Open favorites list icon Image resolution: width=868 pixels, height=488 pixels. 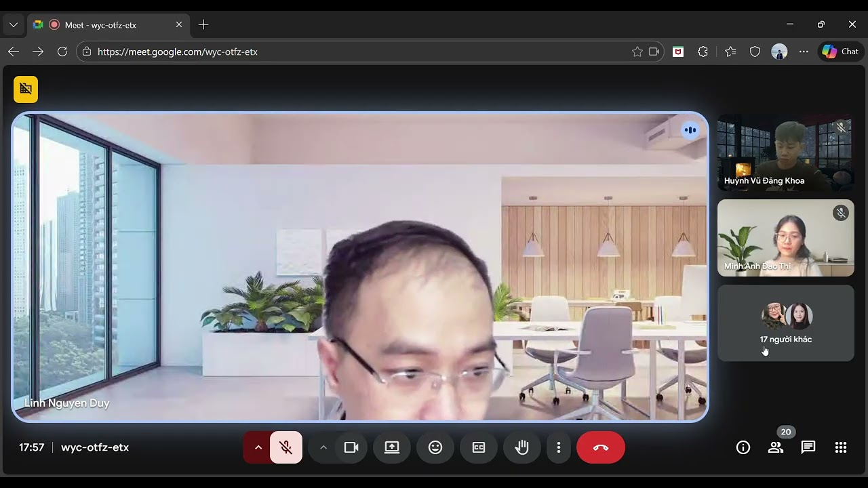click(730, 52)
